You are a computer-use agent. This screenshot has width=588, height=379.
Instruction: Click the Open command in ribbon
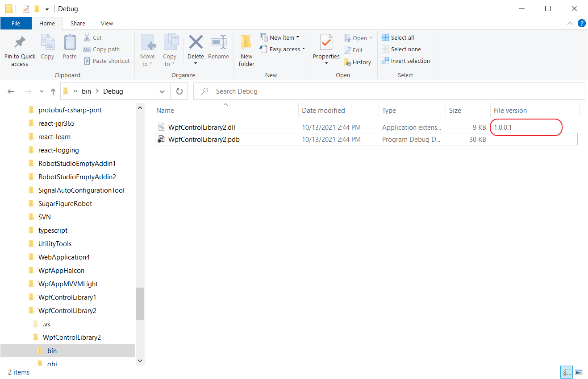[x=358, y=38]
